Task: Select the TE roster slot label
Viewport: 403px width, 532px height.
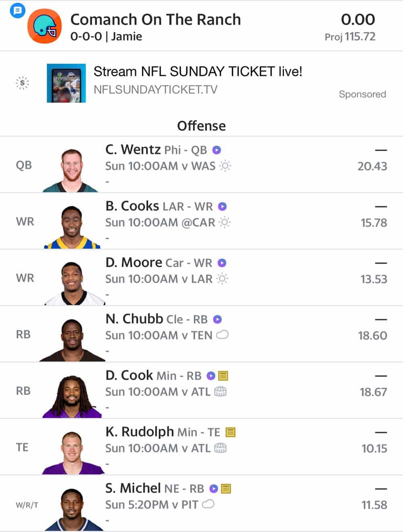Action: [22, 447]
